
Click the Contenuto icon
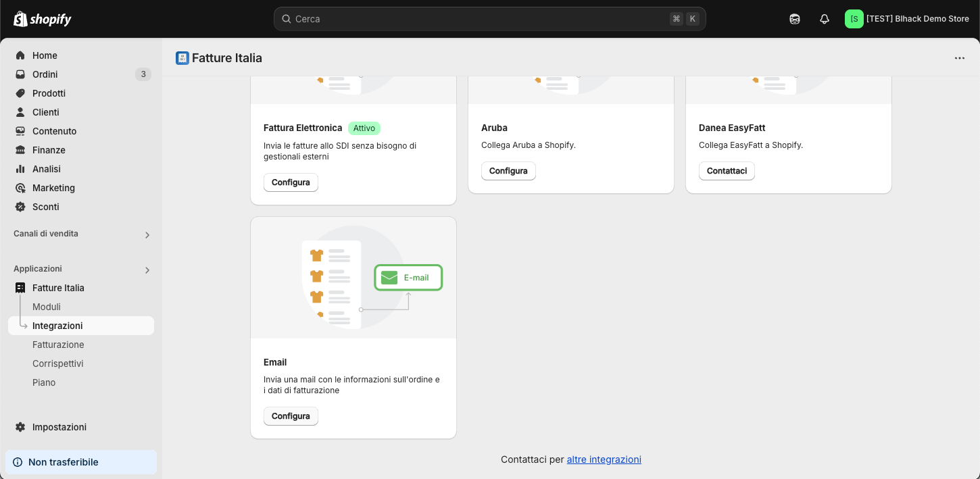(x=20, y=131)
